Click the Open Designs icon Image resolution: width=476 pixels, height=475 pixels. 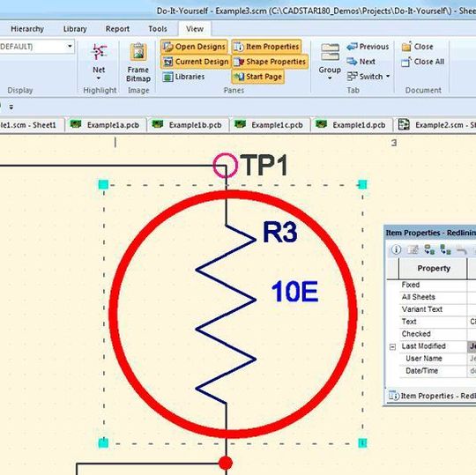(167, 47)
